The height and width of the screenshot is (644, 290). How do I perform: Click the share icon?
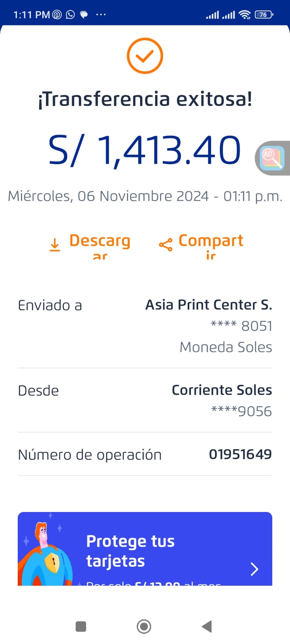(166, 244)
